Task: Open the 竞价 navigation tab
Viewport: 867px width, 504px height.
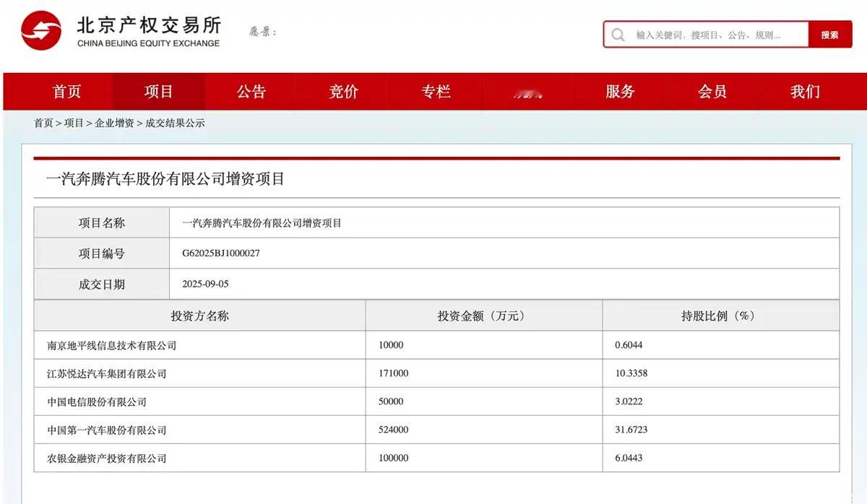Action: click(344, 92)
